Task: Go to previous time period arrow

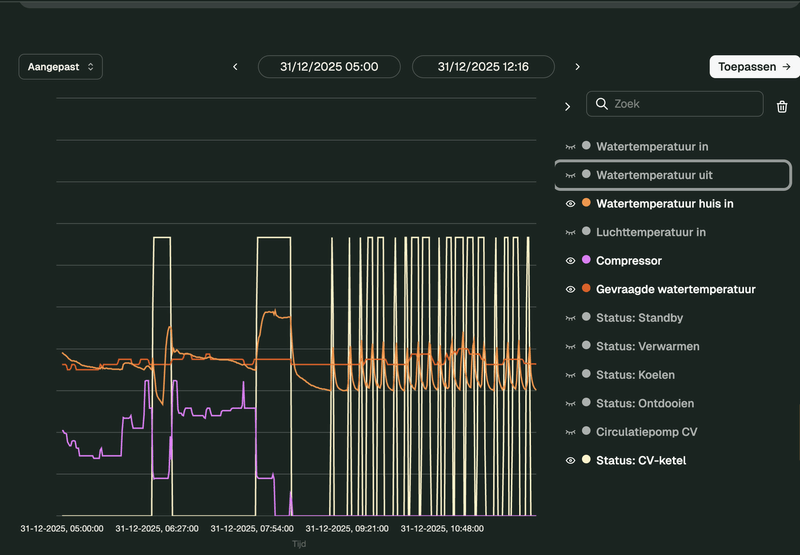Action: point(236,67)
